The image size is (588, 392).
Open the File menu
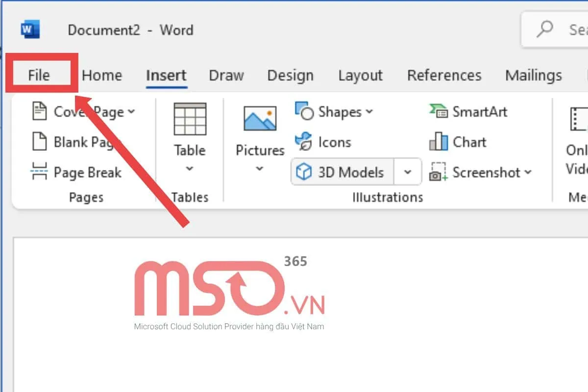point(39,75)
